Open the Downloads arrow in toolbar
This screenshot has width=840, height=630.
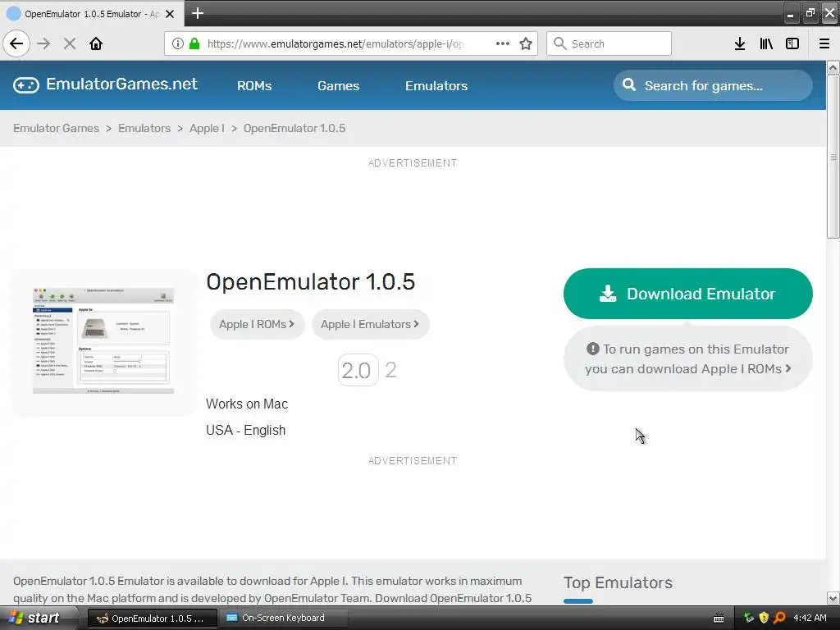pos(740,43)
